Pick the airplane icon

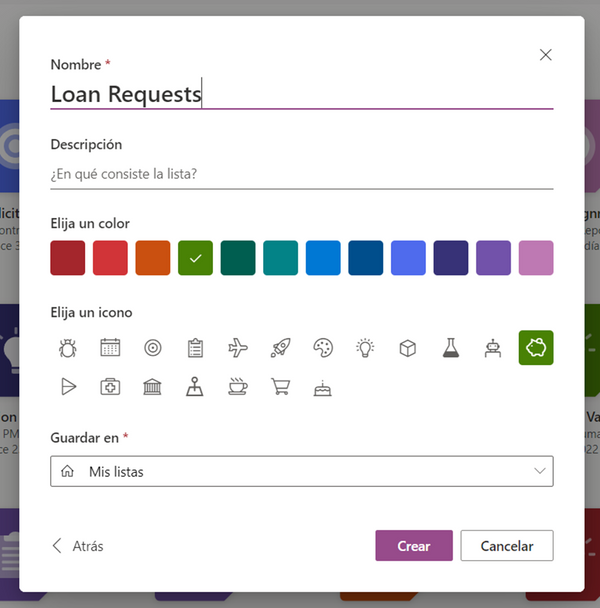click(238, 348)
